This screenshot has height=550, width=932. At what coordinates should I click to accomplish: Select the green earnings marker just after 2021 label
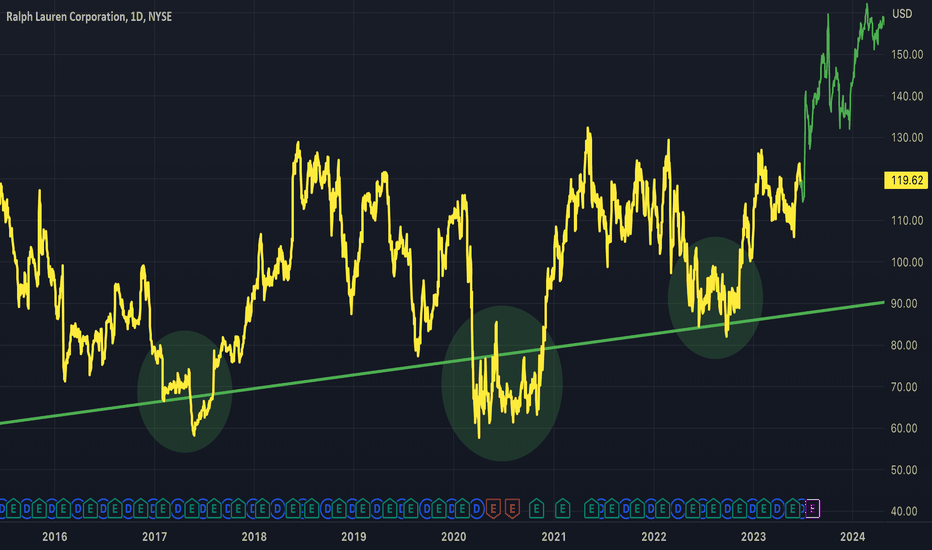pos(562,509)
